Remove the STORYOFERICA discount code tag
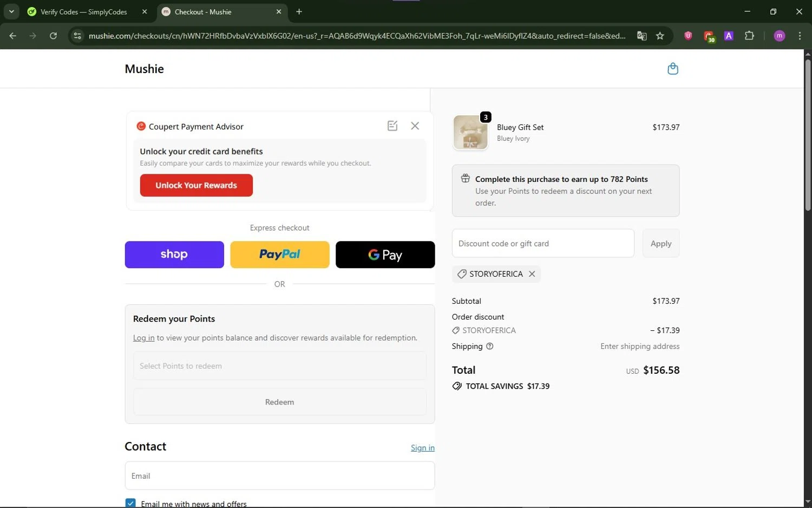The width and height of the screenshot is (812, 508). pos(532,274)
